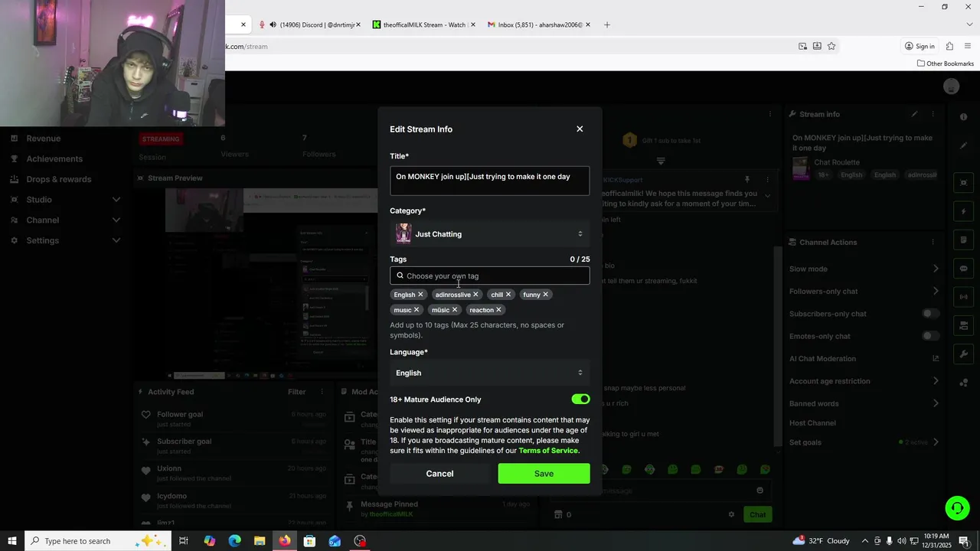This screenshot has width=980, height=551.
Task: Close the Discord tab
Action: 358,24
